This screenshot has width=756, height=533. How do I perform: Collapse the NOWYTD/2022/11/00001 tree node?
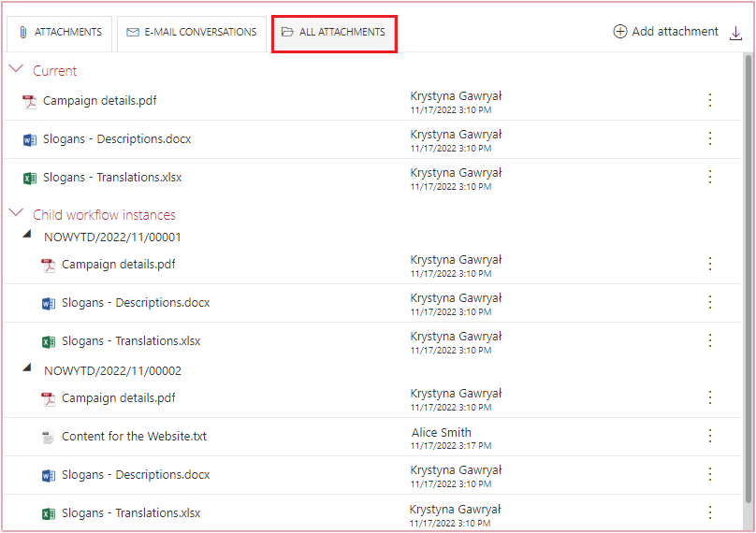point(27,234)
